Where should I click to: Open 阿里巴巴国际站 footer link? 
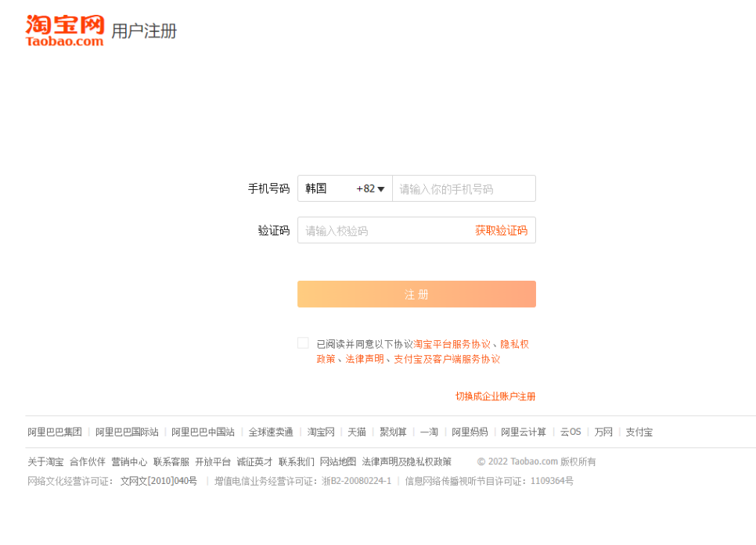(x=127, y=432)
